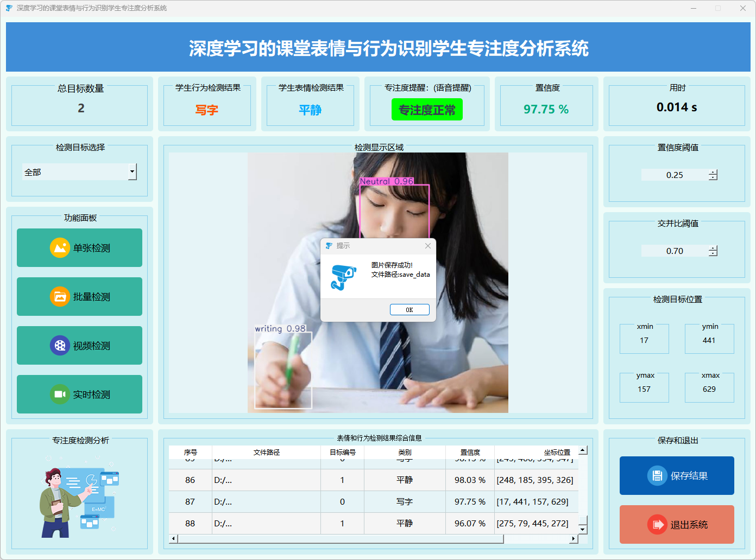This screenshot has width=756, height=560.
Task: Decrease the IoU threshold value
Action: [713, 254]
